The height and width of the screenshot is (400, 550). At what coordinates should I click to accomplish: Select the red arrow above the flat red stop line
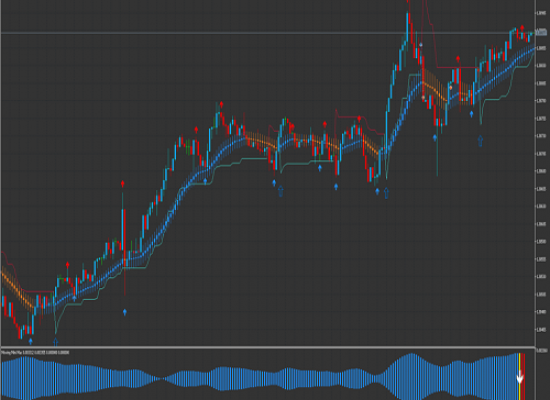[458, 58]
